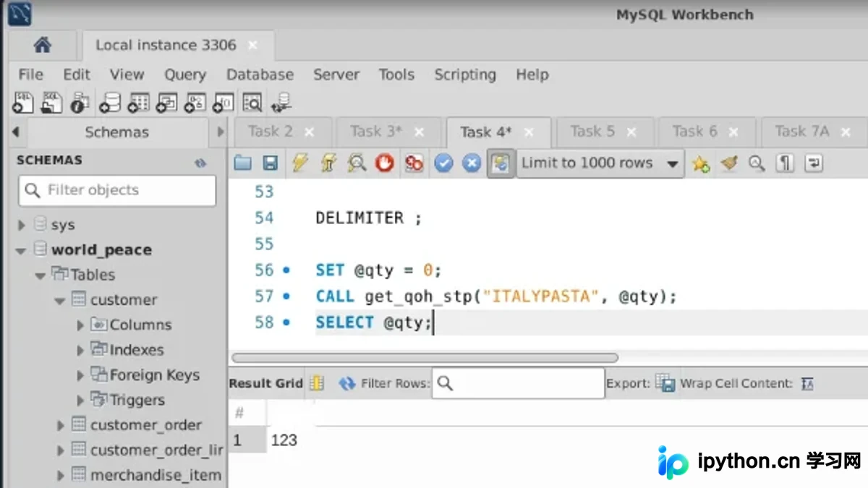The height and width of the screenshot is (488, 868).
Task: Close the Local instance 3306 tab
Action: [x=252, y=45]
